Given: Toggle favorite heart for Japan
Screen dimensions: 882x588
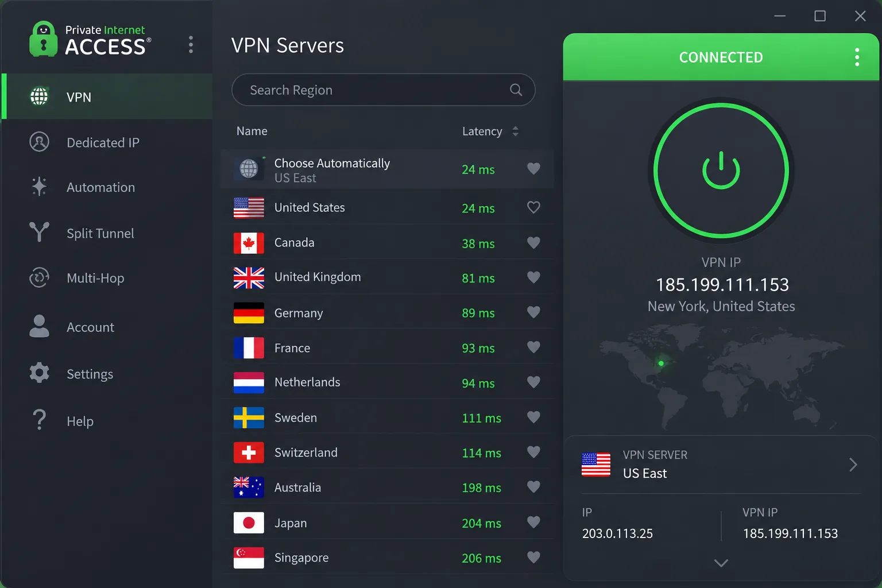Looking at the screenshot, I should tap(533, 522).
